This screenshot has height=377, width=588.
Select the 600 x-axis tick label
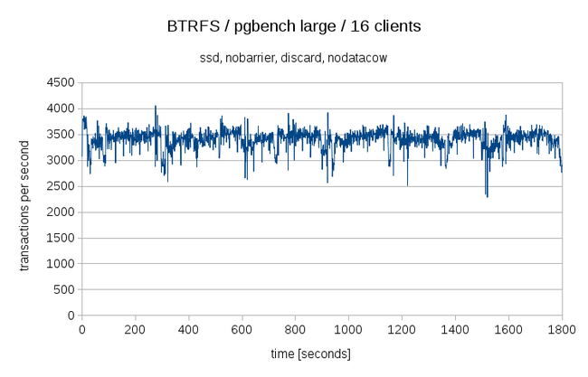click(x=242, y=330)
